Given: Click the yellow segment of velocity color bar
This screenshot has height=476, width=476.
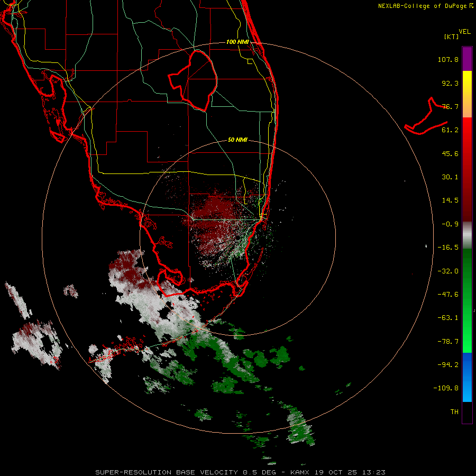Looking at the screenshot, I should point(467,94).
